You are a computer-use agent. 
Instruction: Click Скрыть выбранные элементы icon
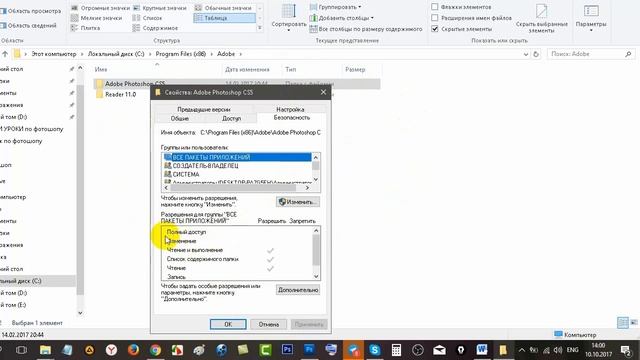542,11
